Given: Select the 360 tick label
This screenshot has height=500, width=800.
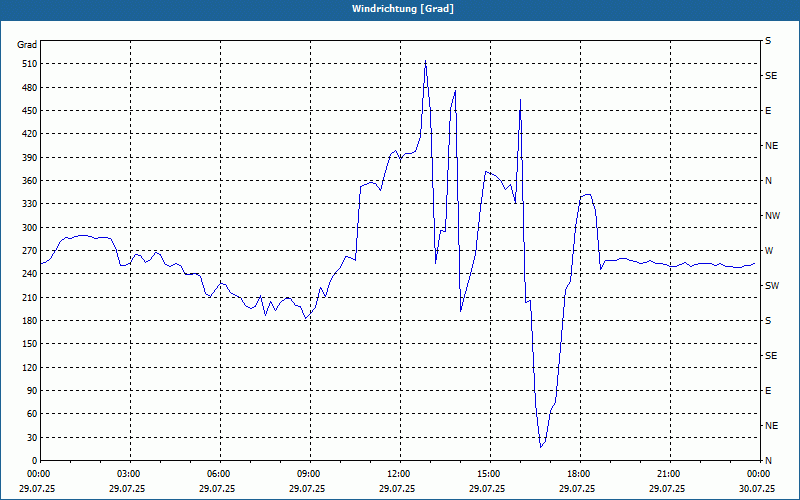Looking at the screenshot, I should coord(30,181).
